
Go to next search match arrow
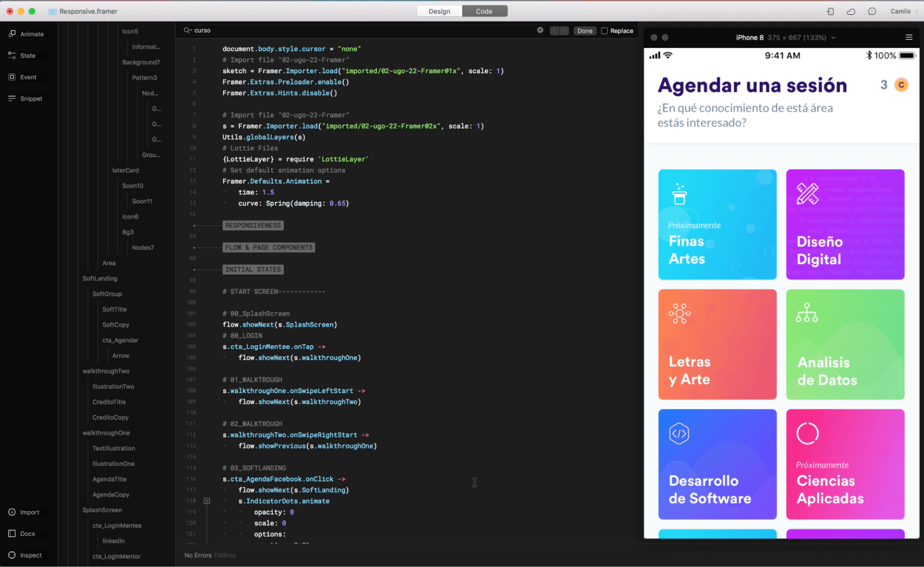click(564, 31)
